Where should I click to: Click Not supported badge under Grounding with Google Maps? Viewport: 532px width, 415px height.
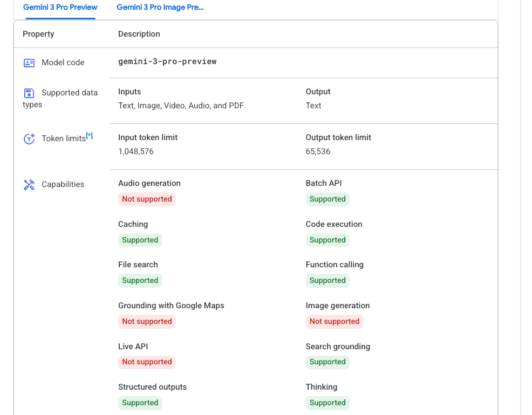point(147,322)
